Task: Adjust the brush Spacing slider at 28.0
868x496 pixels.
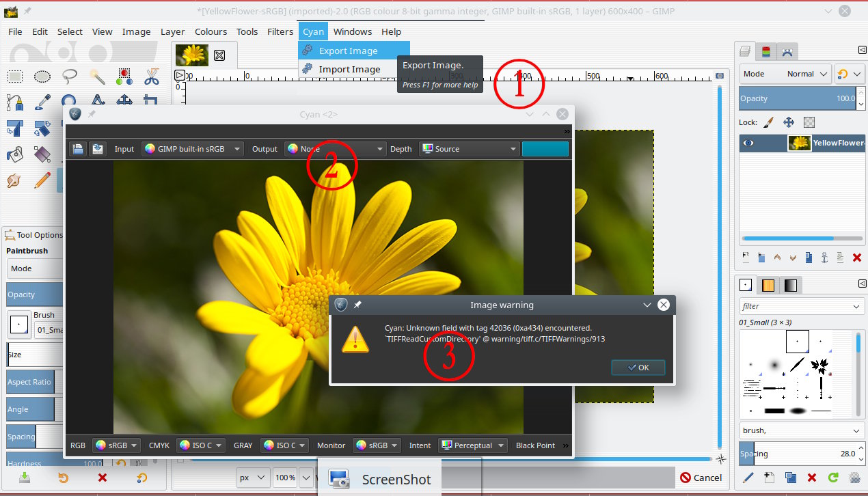Action: (x=798, y=453)
